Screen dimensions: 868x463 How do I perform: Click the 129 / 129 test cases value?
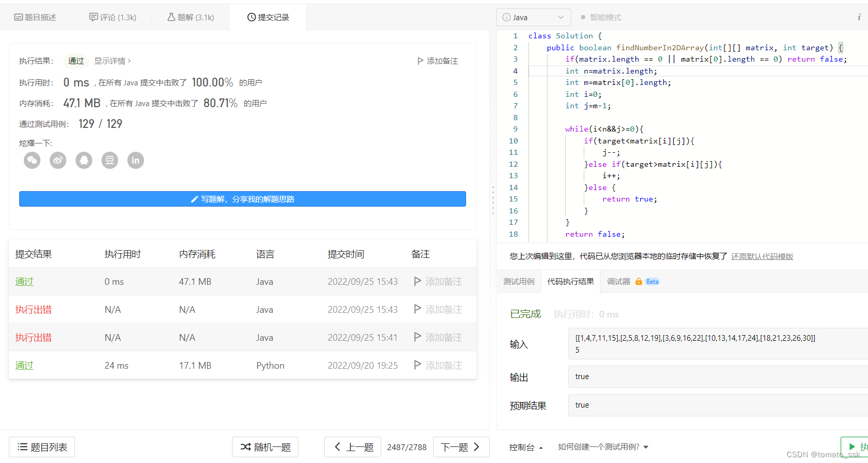[100, 124]
